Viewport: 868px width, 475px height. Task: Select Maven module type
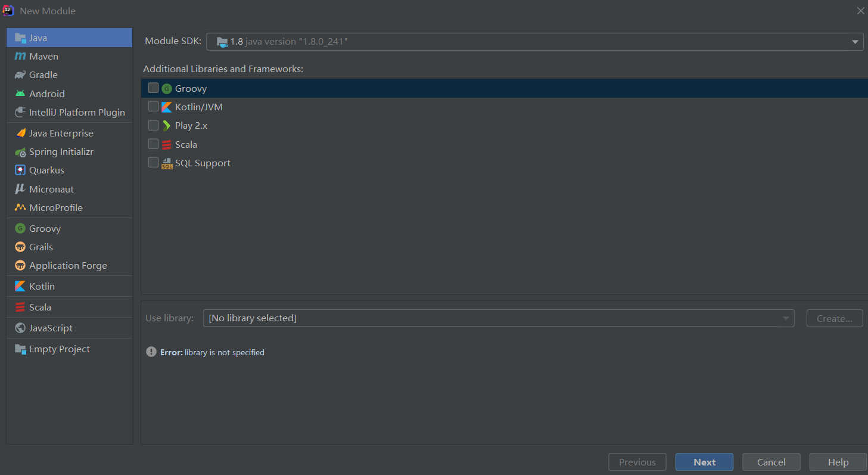(69, 56)
